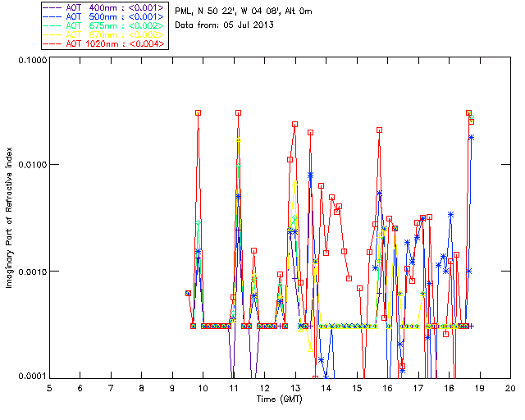Click the x-axis tick label 5
The height and width of the screenshot is (420, 525).
tap(49, 388)
